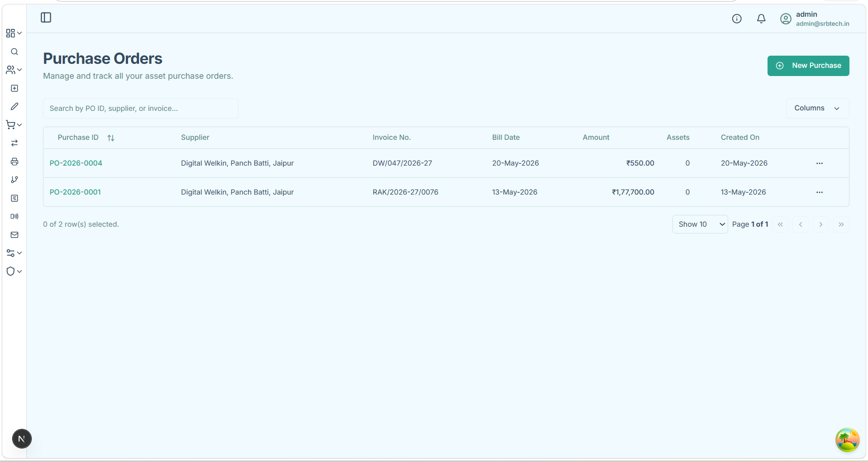Focus the Search by PO ID field
868x462 pixels.
click(141, 109)
